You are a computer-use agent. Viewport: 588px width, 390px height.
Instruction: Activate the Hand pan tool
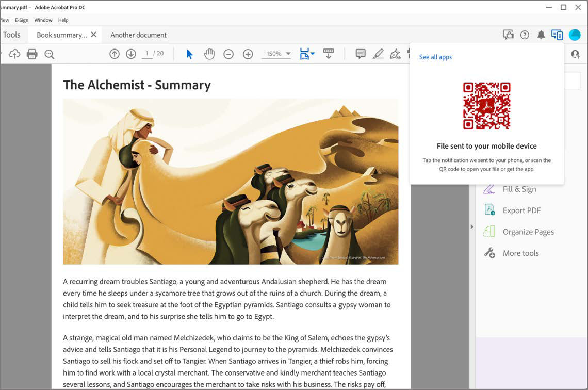pyautogui.click(x=209, y=54)
